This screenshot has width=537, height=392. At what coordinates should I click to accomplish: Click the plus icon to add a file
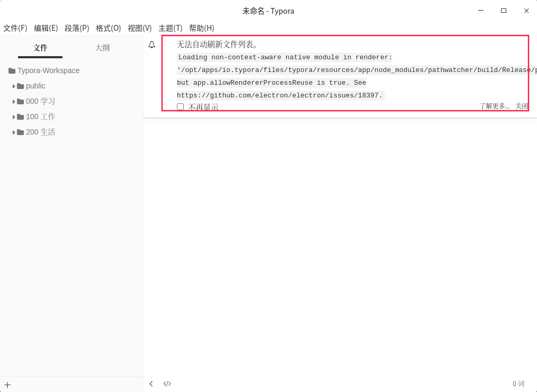tap(7, 385)
